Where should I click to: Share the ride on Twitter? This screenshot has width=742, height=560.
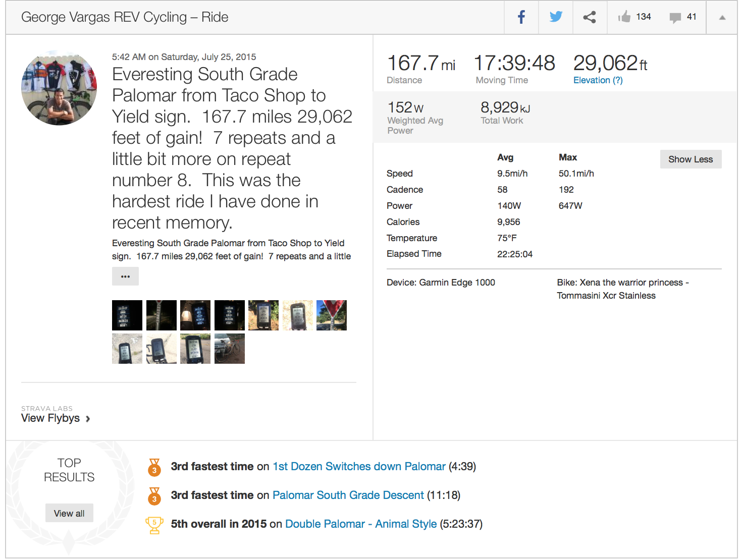coord(556,17)
